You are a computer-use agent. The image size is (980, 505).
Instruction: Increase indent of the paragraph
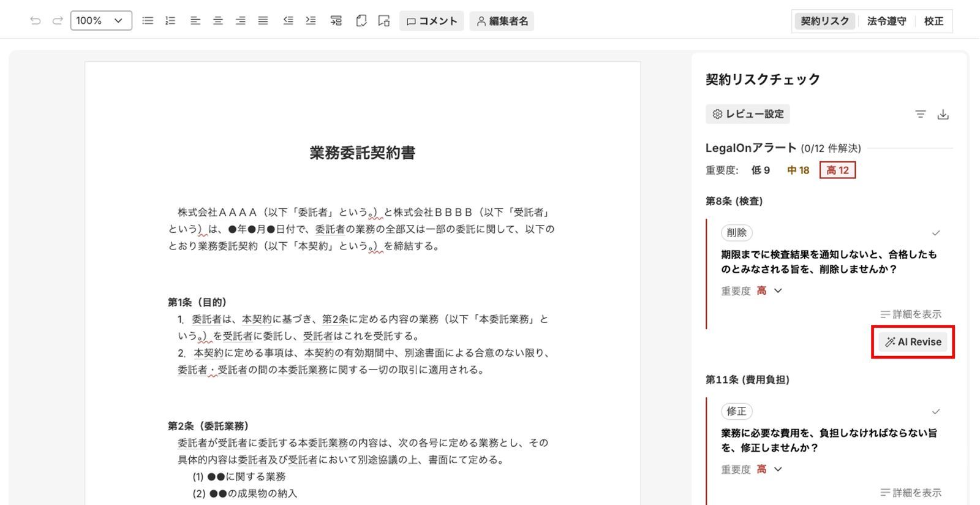pyautogui.click(x=311, y=21)
